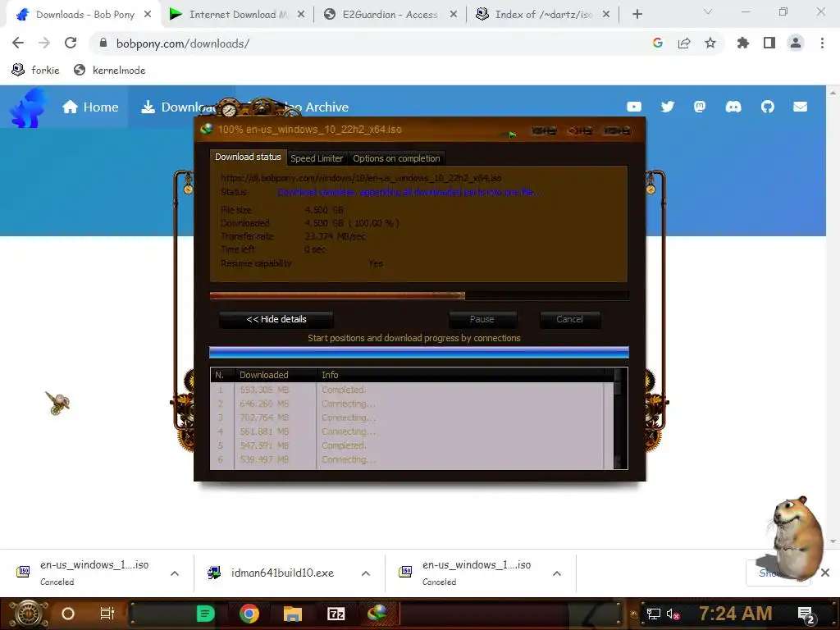Open Chrome from the taskbar

click(249, 614)
